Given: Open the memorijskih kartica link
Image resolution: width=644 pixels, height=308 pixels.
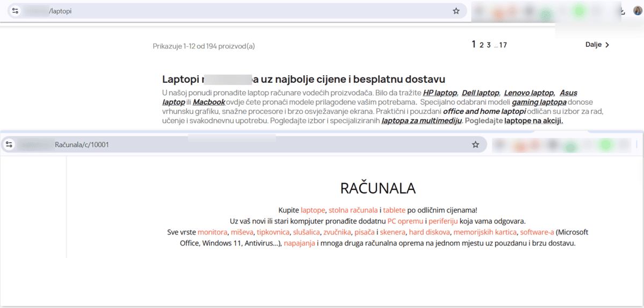Looking at the screenshot, I should [x=485, y=232].
